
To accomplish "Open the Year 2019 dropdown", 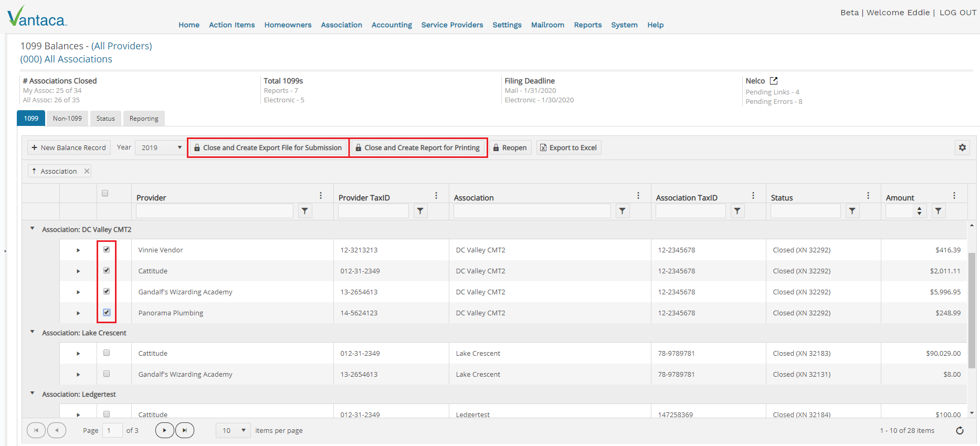I will point(160,148).
